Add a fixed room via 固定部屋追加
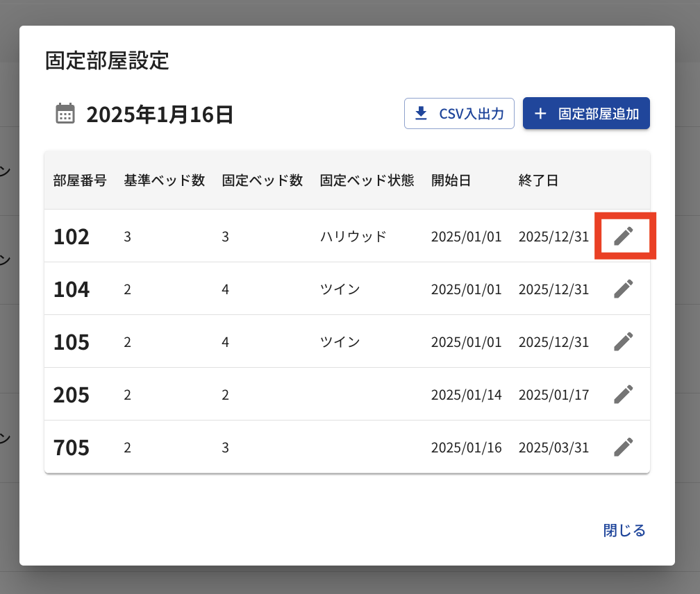This screenshot has height=594, width=700. coord(586,113)
